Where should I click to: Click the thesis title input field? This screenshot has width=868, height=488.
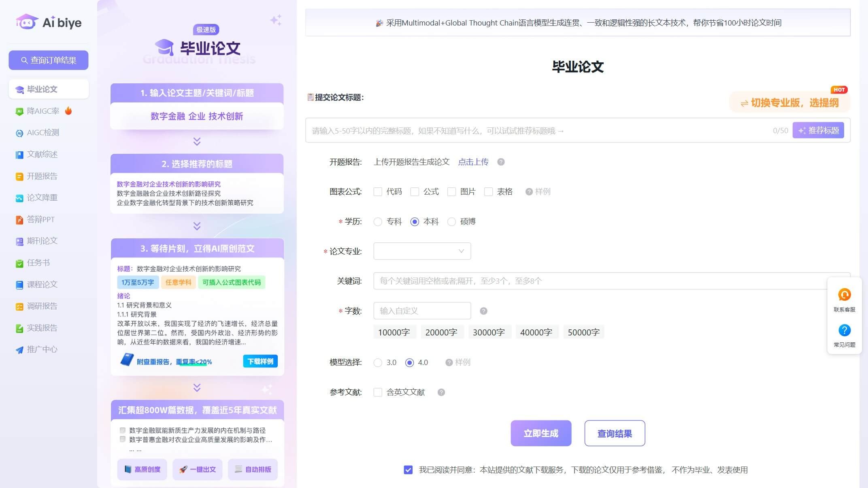526,130
